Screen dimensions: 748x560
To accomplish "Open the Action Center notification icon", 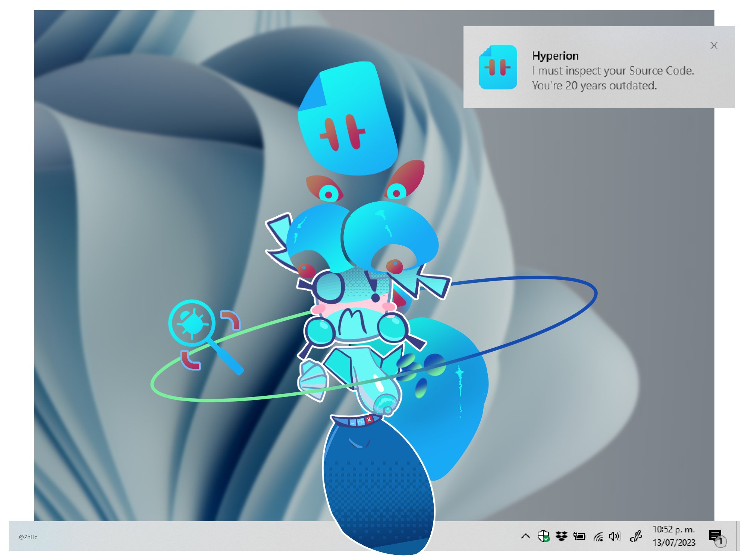I will coord(716,536).
